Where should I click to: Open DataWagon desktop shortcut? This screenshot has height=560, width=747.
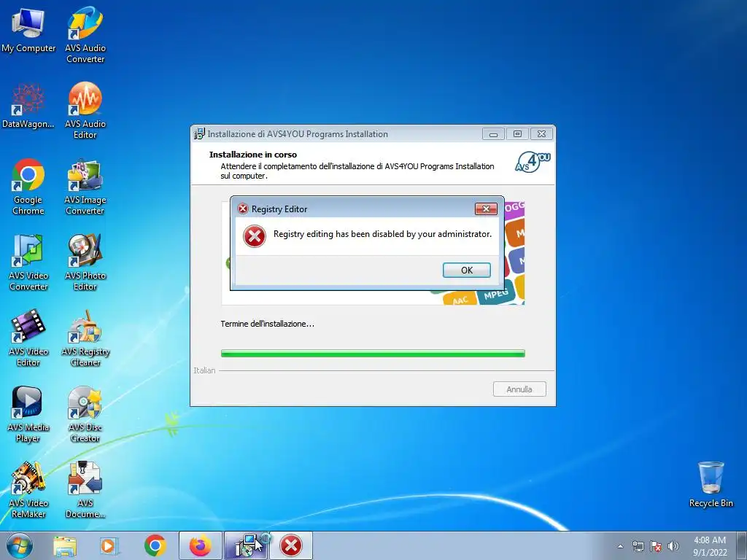28,106
